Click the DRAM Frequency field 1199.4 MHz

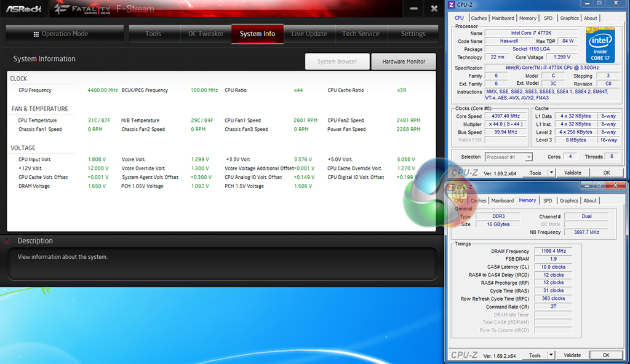[x=553, y=251]
